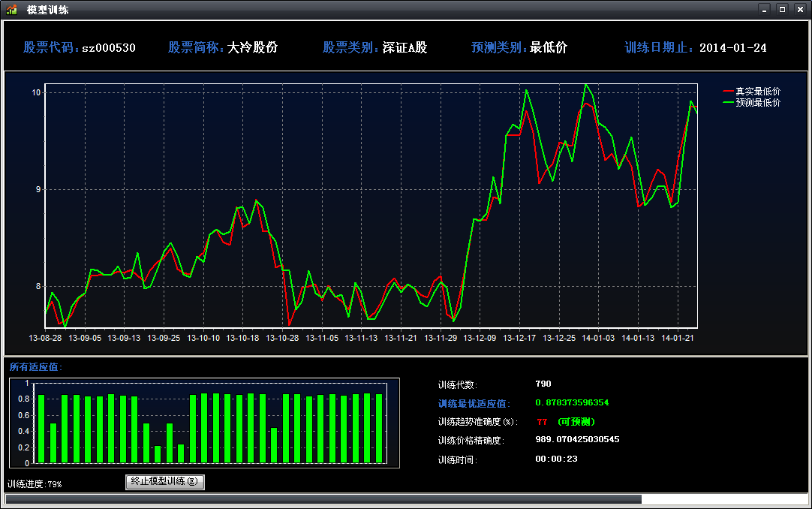Click x-axis date label 14-01-13

pyautogui.click(x=637, y=338)
